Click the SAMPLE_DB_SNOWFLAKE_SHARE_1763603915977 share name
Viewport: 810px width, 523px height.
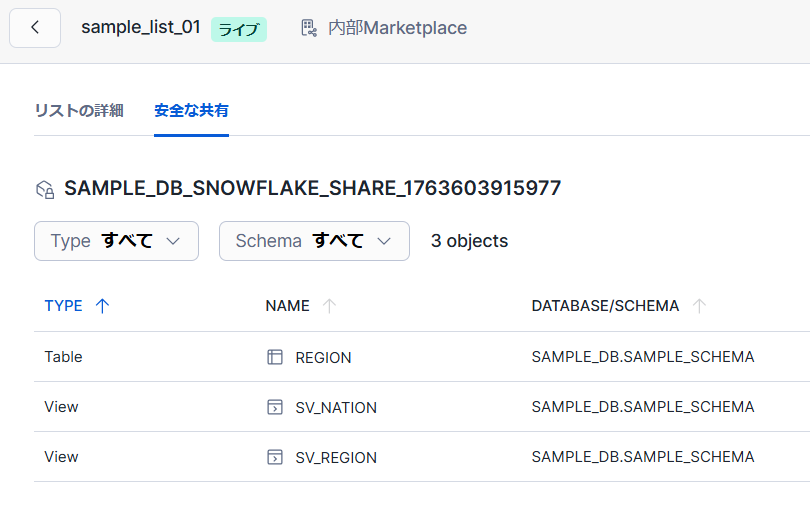[x=313, y=189]
